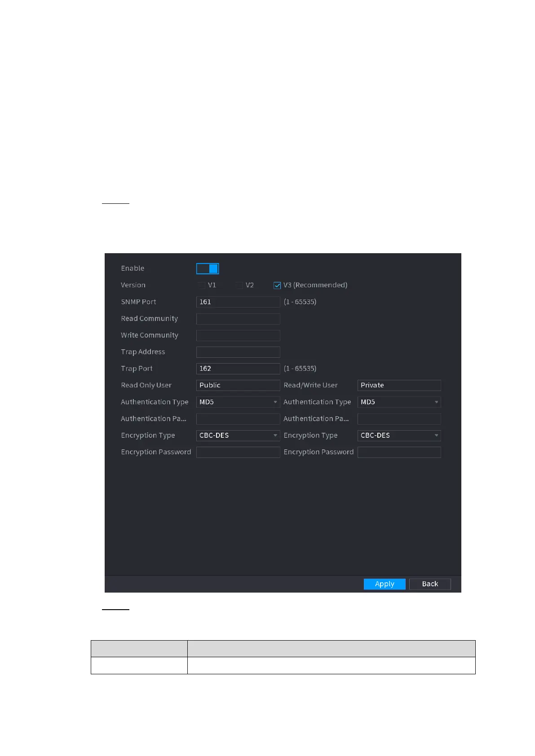The width and height of the screenshot is (535, 756).
Task: Toggle the Enable SNMP switch
Action: pos(208,268)
